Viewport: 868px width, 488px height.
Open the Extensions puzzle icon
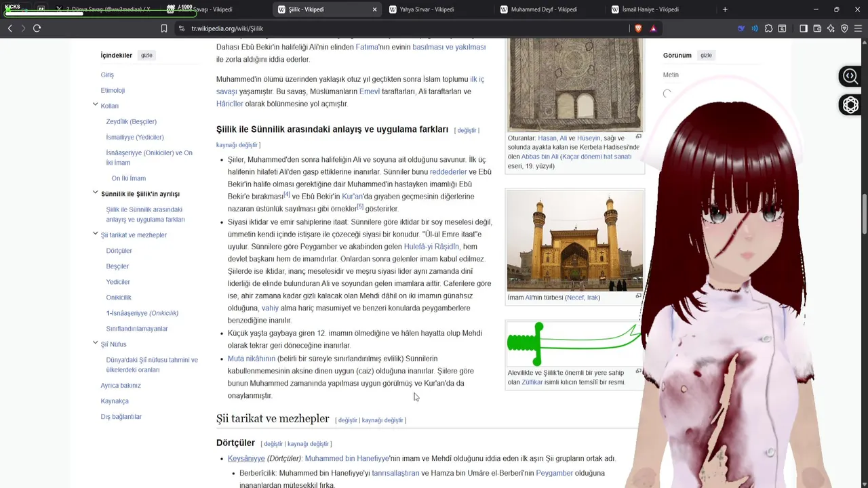click(x=768, y=28)
